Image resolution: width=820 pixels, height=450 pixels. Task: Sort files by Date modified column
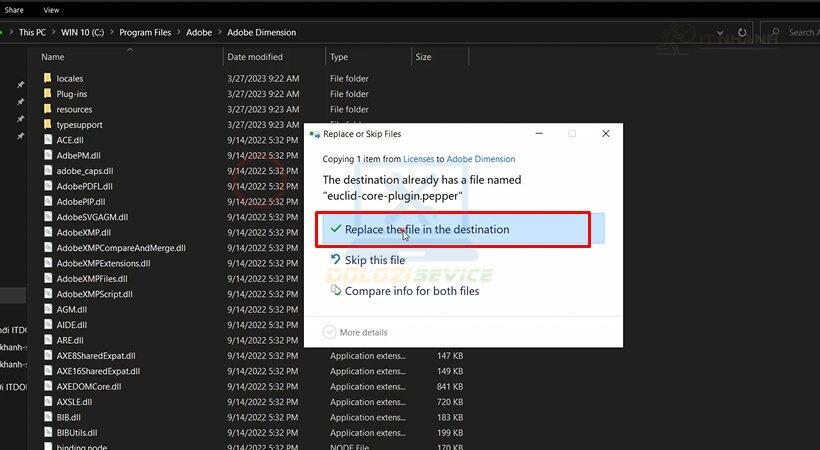point(255,57)
